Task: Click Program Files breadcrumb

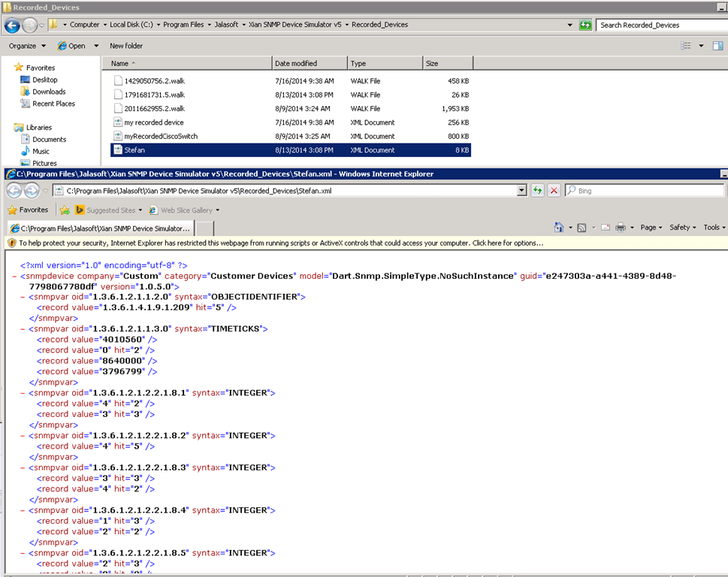Action: [x=183, y=25]
